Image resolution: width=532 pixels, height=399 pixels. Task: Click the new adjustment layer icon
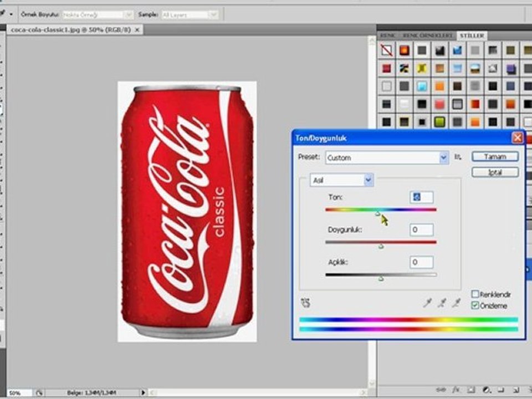click(x=486, y=390)
